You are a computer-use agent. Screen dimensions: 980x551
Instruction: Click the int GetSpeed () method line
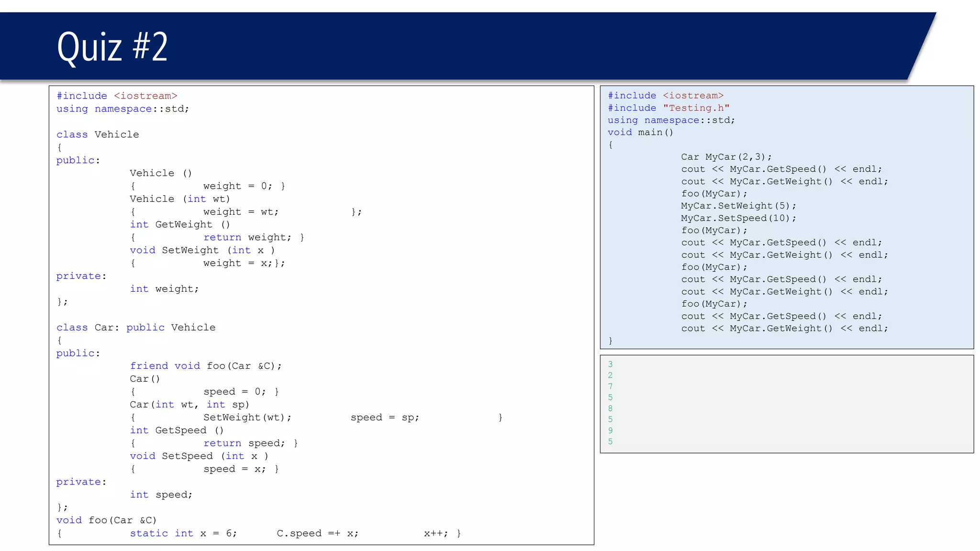click(x=177, y=430)
